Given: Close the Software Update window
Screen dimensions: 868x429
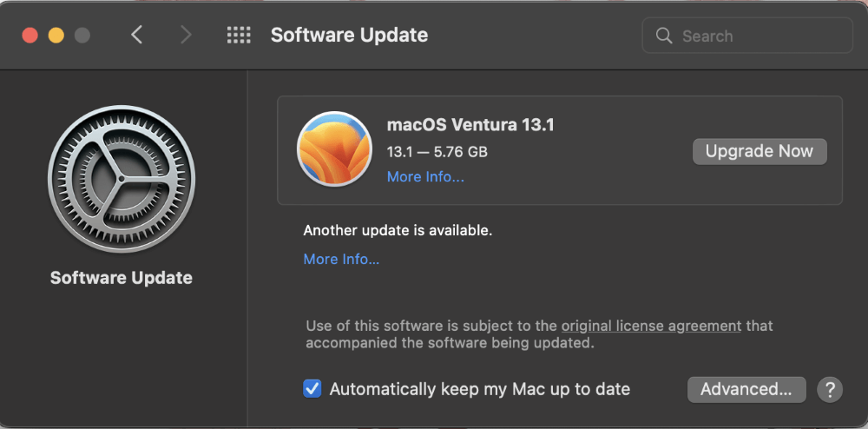Looking at the screenshot, I should (x=30, y=36).
